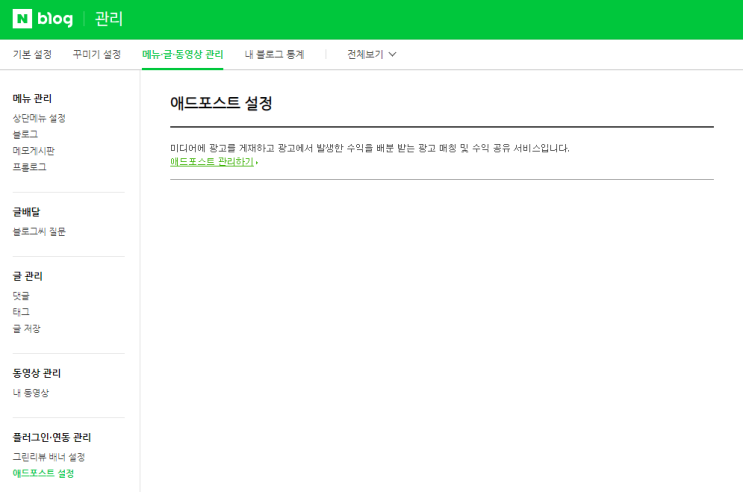Expand the 전체보기 dropdown
The image size is (743, 492).
372,55
